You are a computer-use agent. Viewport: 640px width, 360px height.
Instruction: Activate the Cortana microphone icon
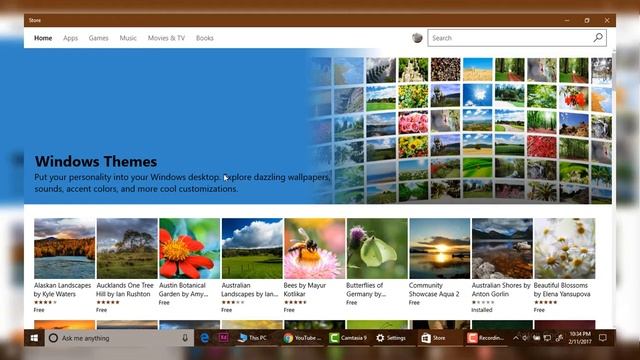pyautogui.click(x=185, y=338)
